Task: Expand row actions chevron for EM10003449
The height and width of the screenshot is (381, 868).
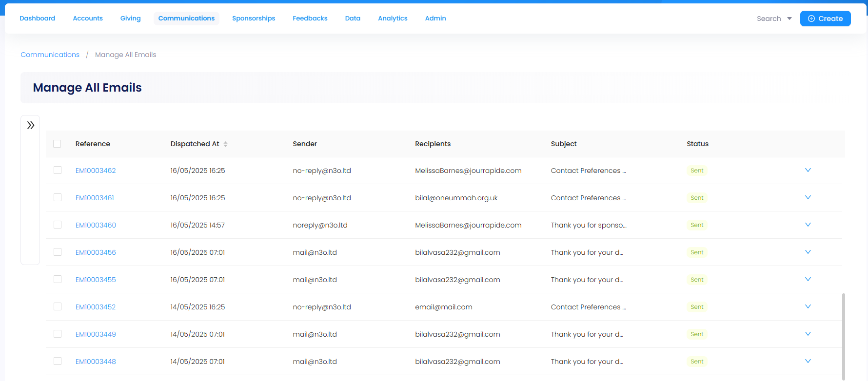Action: [x=808, y=334]
